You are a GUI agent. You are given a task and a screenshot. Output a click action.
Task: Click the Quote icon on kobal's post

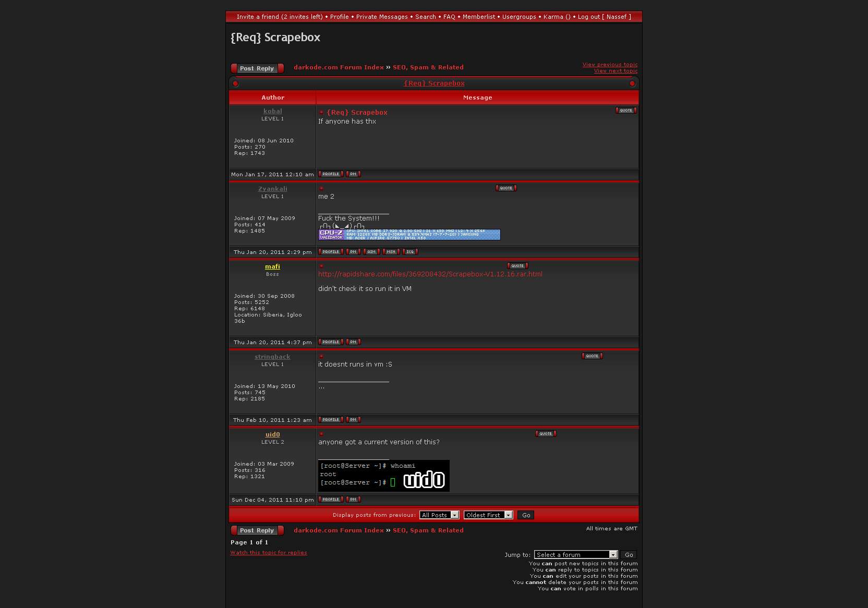(x=626, y=111)
